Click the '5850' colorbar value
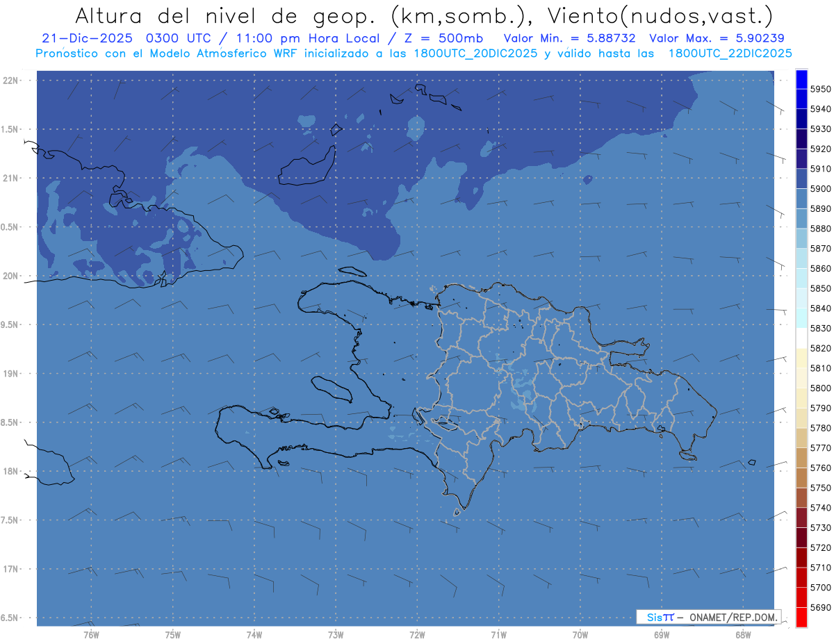The width and height of the screenshot is (834, 644). tap(821, 288)
